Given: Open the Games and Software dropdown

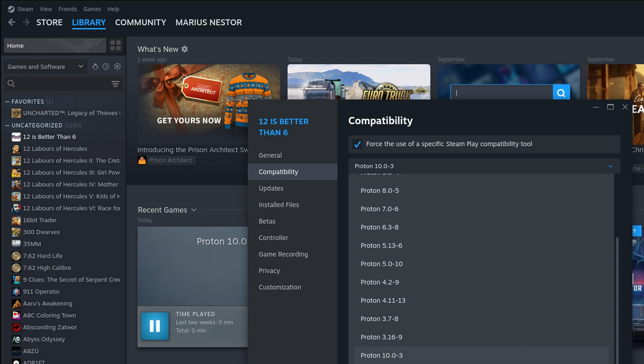Looking at the screenshot, I should (45, 66).
